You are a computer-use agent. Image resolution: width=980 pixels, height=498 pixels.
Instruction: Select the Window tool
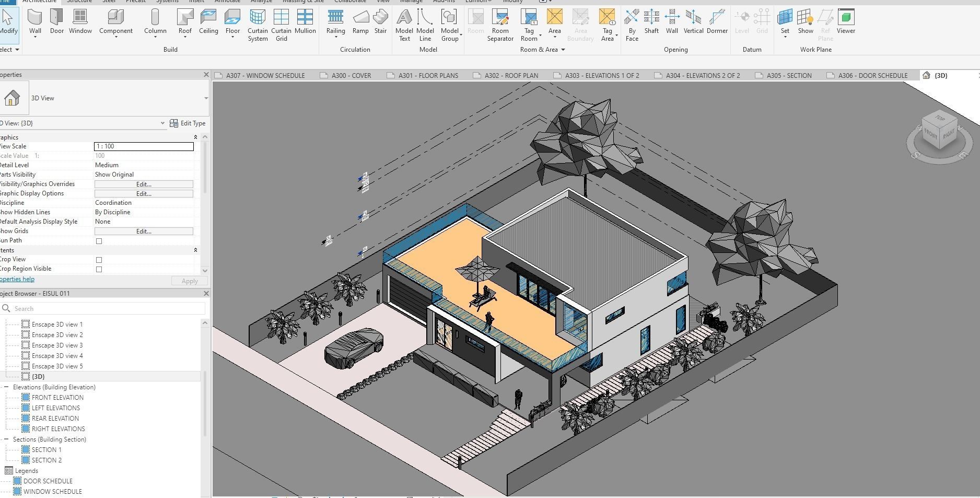80,22
